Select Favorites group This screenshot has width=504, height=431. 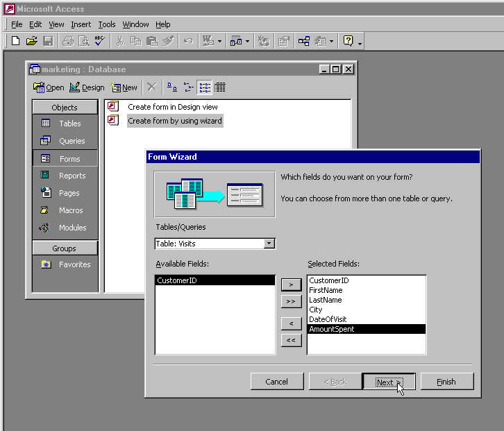65,264
